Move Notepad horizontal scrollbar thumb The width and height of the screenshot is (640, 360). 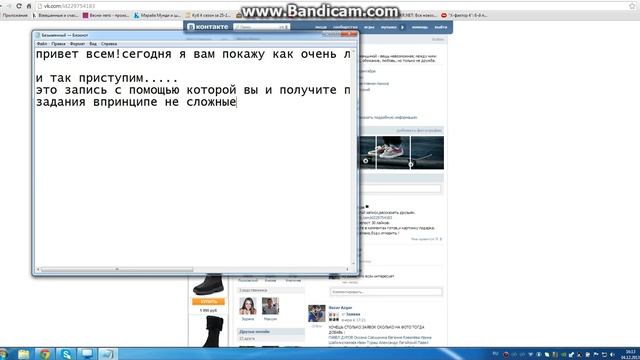117,269
